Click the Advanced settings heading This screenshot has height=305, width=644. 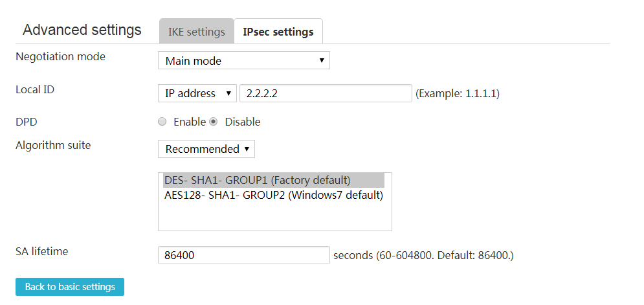pos(82,30)
